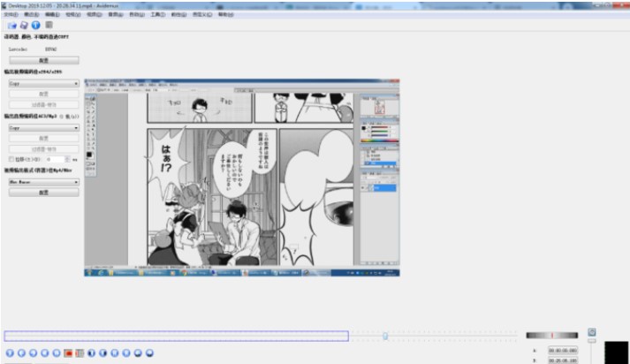Open the 音频 (Audio) menu
The image size is (630, 364).
[x=116, y=14]
